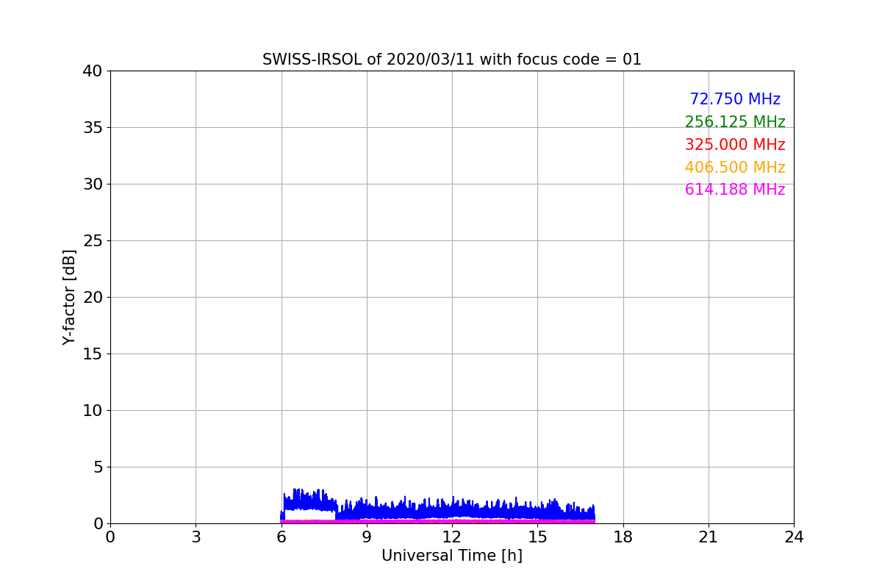
Task: Select the 72.750 MHz legend label
Action: (735, 99)
